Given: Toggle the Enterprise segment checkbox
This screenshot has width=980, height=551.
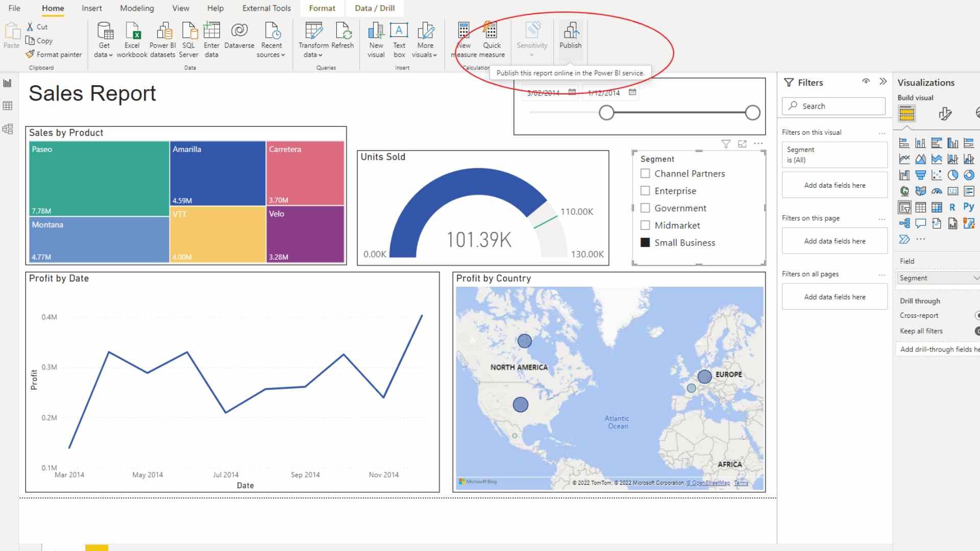Looking at the screenshot, I should coord(645,191).
